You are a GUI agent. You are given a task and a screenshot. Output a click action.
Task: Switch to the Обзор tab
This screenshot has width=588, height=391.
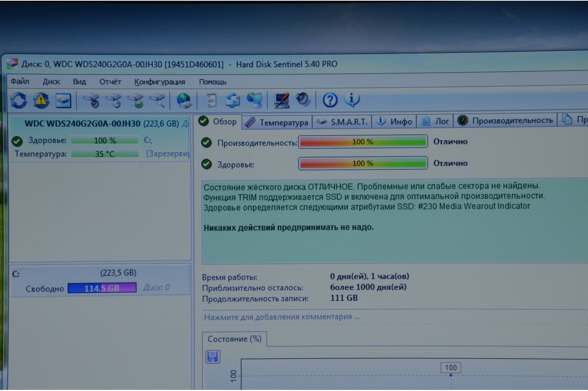click(218, 121)
